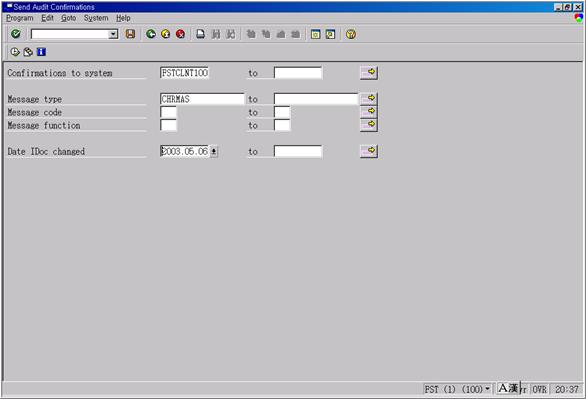This screenshot has height=399, width=586.
Task: Click the Get Variant icon beside Execute
Action: coord(28,52)
